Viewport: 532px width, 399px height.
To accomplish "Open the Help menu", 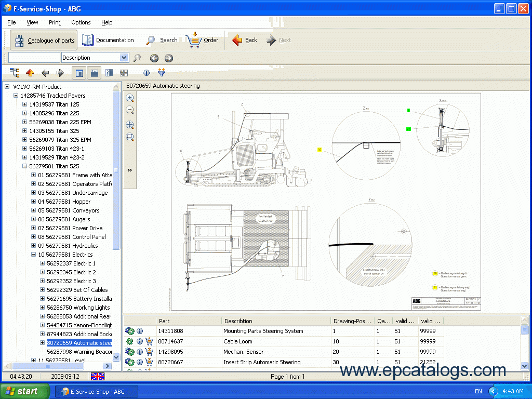I will pos(107,22).
